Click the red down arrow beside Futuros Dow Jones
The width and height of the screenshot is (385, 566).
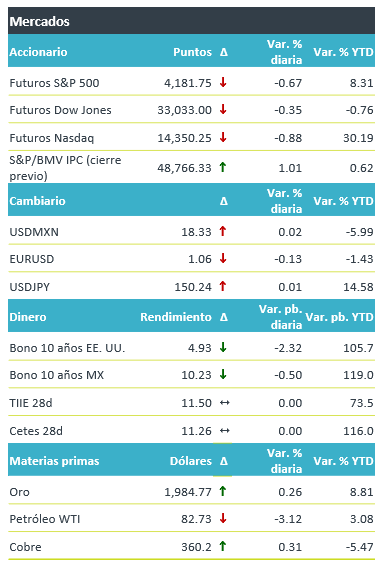pos(223,109)
